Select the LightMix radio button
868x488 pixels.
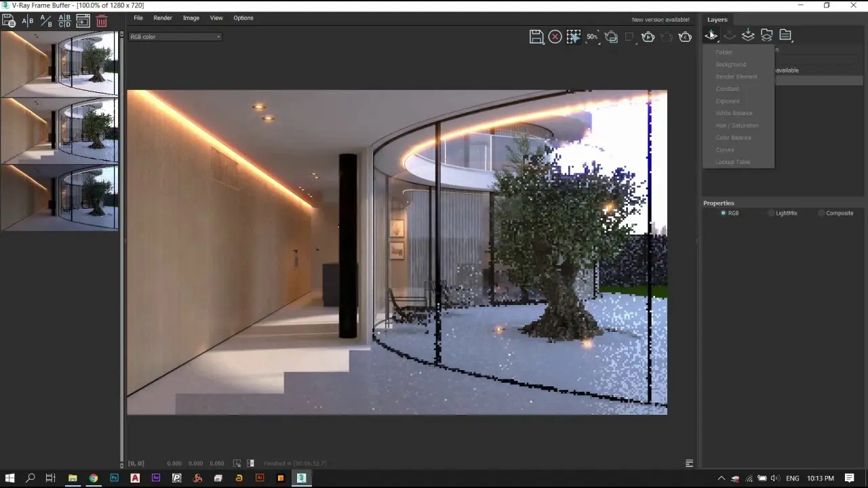771,213
